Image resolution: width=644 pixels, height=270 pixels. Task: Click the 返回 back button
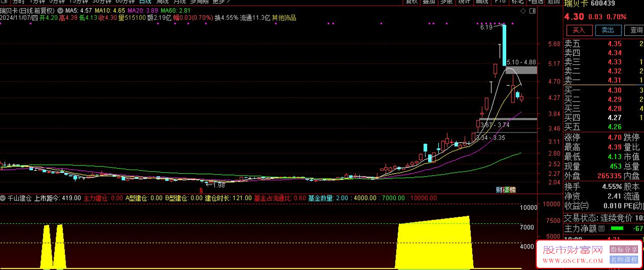pos(553,2)
